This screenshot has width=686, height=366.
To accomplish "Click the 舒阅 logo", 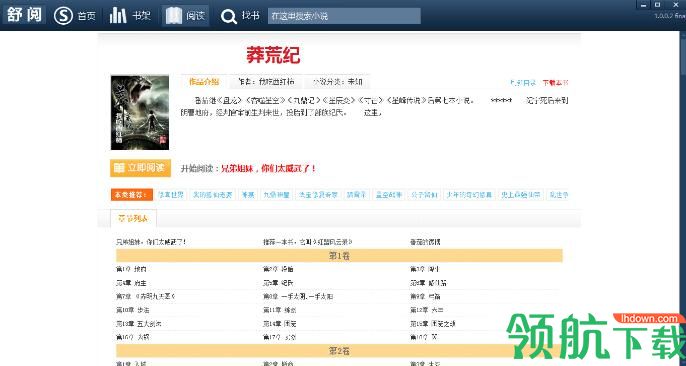I will 24,14.
